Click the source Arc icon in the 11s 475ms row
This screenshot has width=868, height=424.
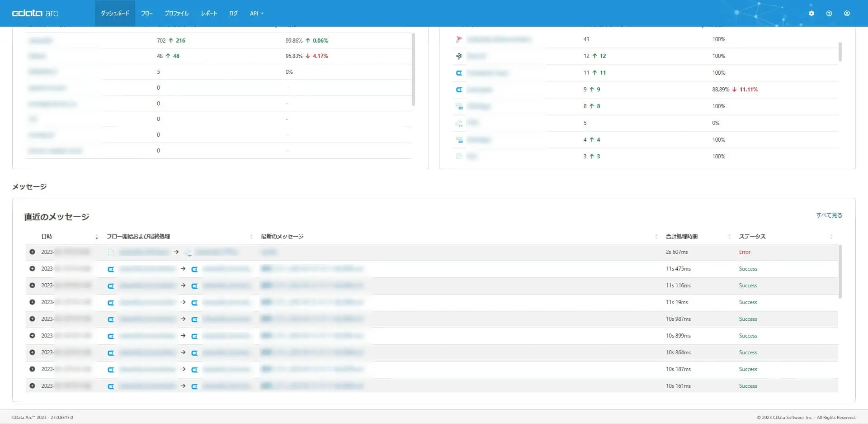point(111,269)
